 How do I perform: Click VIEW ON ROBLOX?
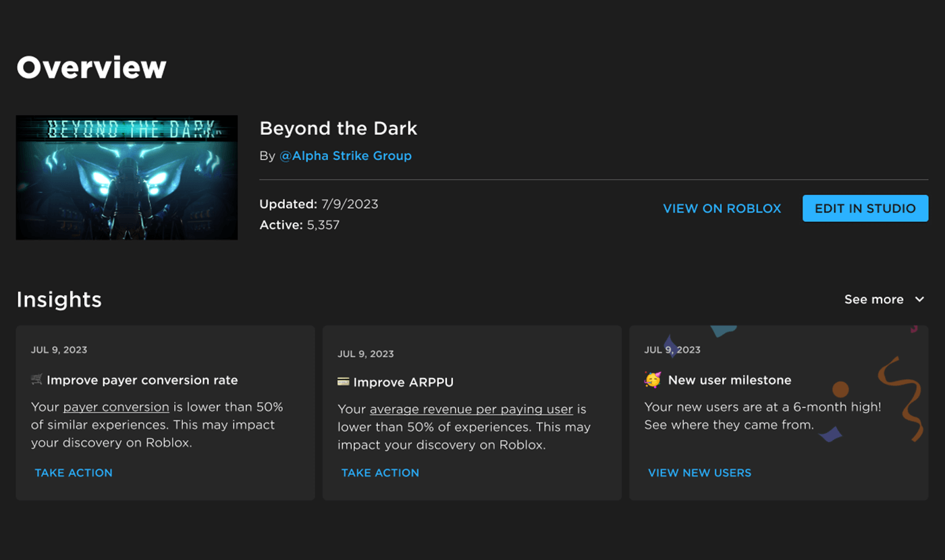click(722, 208)
